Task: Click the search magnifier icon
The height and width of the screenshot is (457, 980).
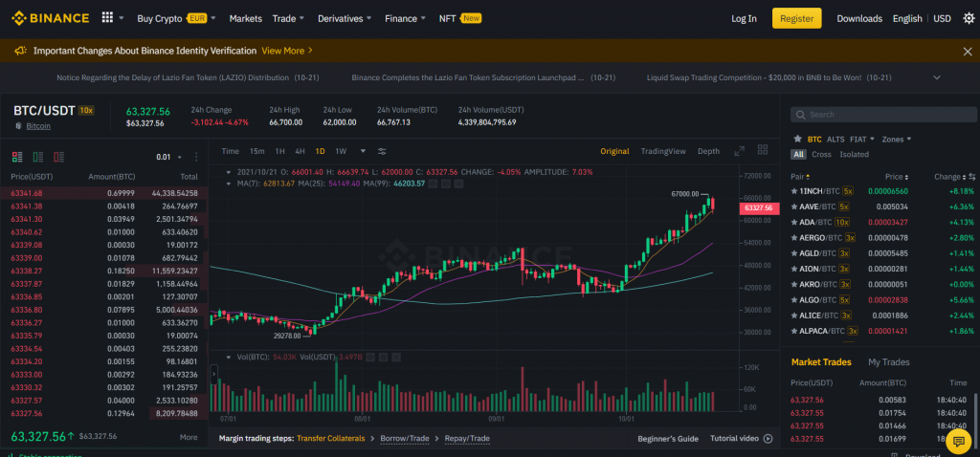Action: click(801, 115)
